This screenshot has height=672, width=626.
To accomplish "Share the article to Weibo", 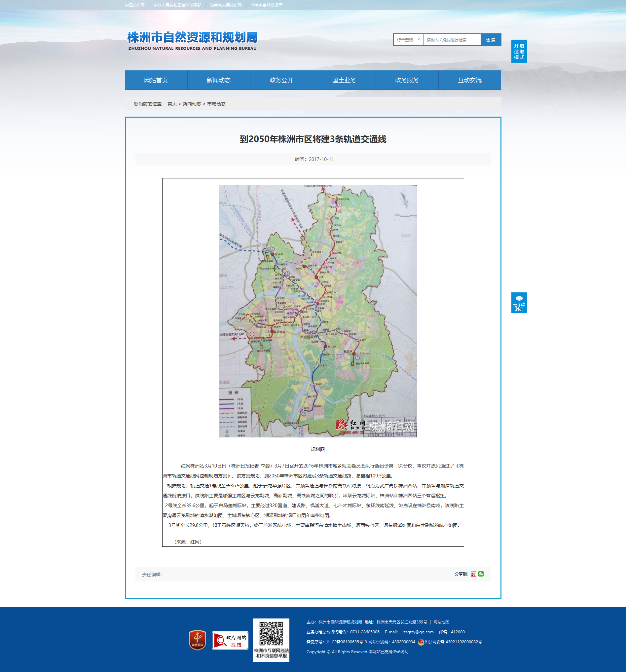I will [x=473, y=574].
